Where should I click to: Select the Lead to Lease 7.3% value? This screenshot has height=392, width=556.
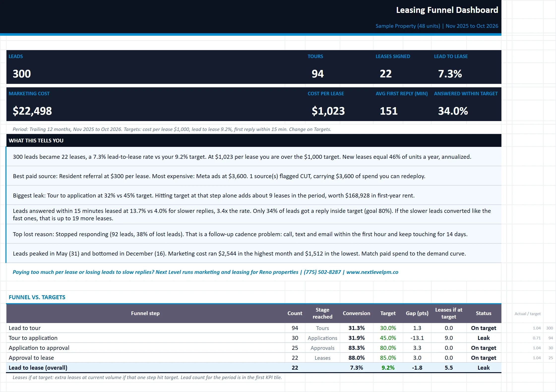click(x=450, y=74)
